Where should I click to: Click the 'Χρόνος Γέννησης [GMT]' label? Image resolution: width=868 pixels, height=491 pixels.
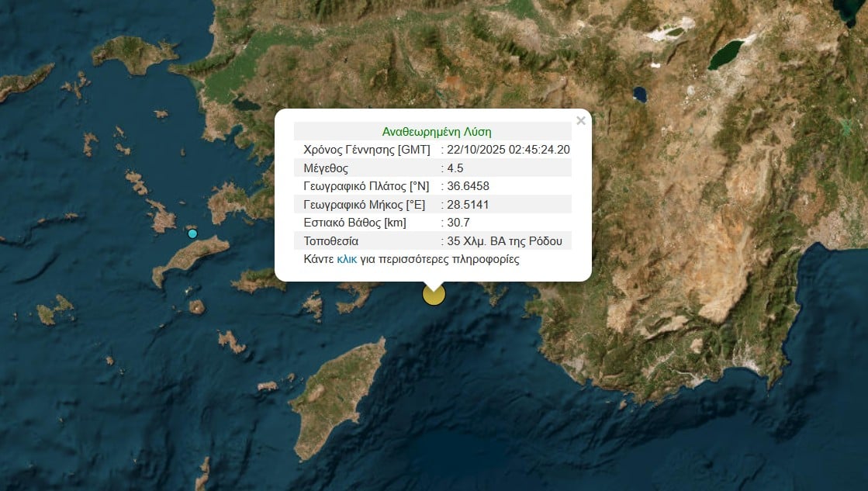tap(366, 150)
